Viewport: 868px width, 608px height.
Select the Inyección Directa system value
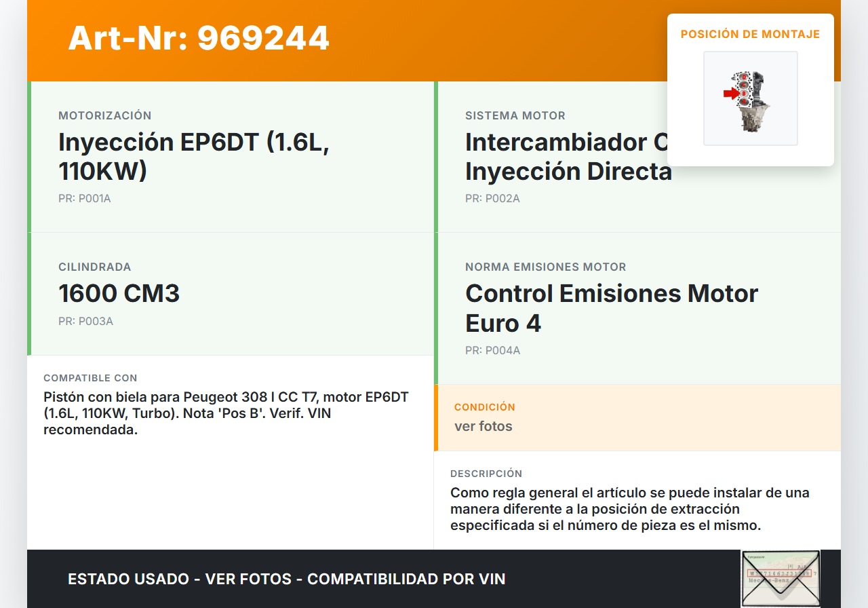pyautogui.click(x=568, y=157)
